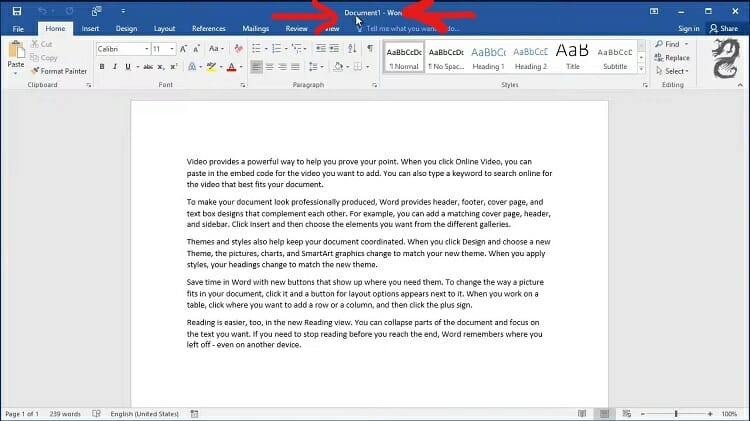750x421 pixels.
Task: Toggle Italic formatting
Action: pos(115,67)
